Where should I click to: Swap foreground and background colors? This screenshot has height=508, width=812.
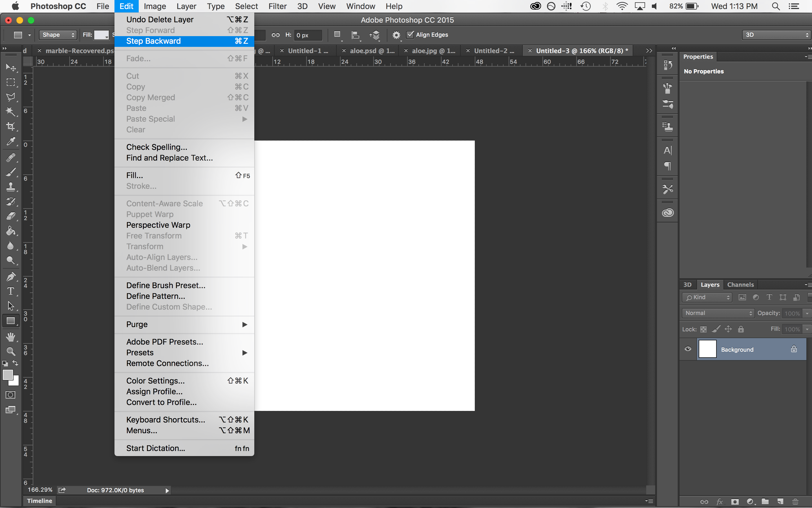click(x=15, y=363)
